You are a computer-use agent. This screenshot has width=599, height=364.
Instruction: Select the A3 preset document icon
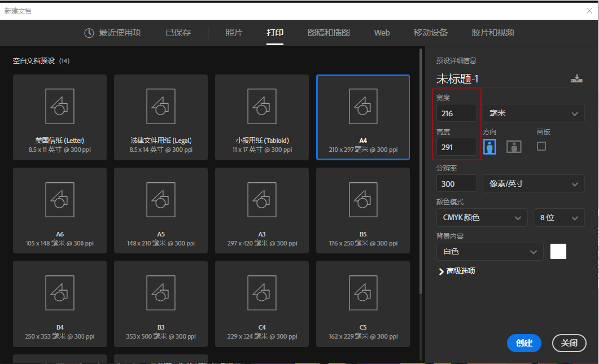click(x=262, y=200)
